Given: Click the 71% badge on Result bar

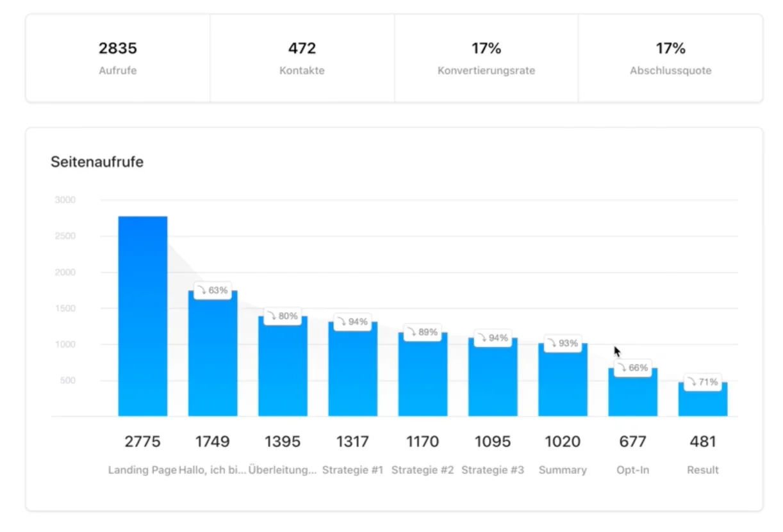Looking at the screenshot, I should click(x=703, y=382).
